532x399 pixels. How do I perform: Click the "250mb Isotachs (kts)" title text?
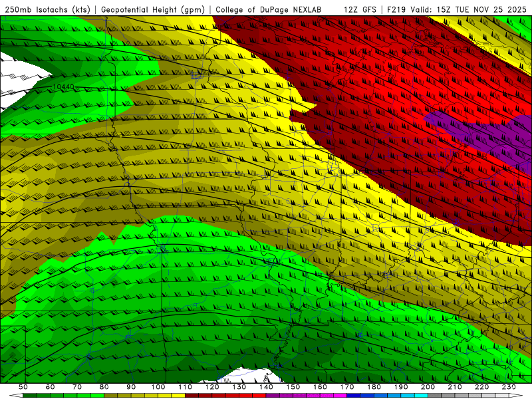click(x=48, y=10)
